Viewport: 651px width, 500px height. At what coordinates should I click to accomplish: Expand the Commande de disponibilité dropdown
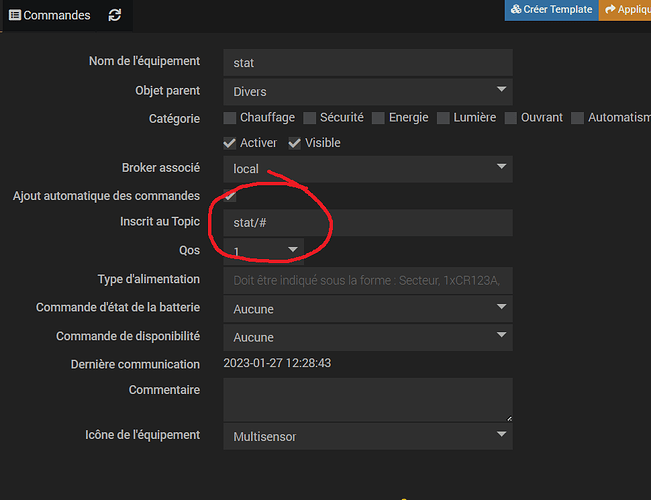click(x=368, y=337)
